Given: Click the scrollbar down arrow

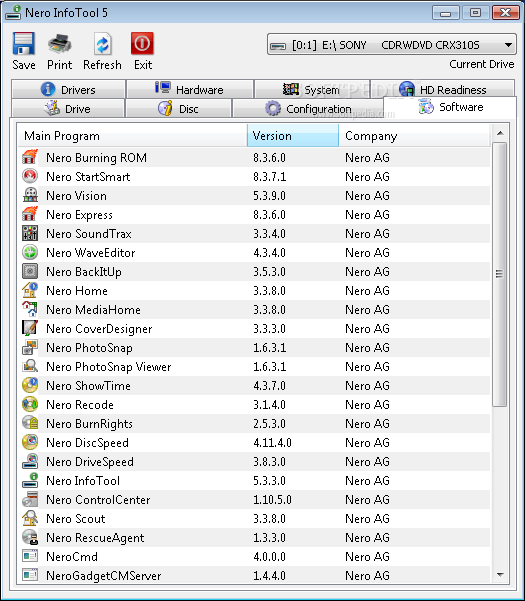Looking at the screenshot, I should 500,574.
